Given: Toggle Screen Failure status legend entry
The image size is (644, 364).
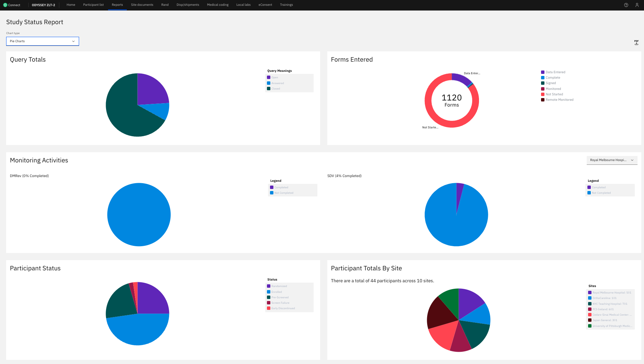Looking at the screenshot, I should coord(278,303).
